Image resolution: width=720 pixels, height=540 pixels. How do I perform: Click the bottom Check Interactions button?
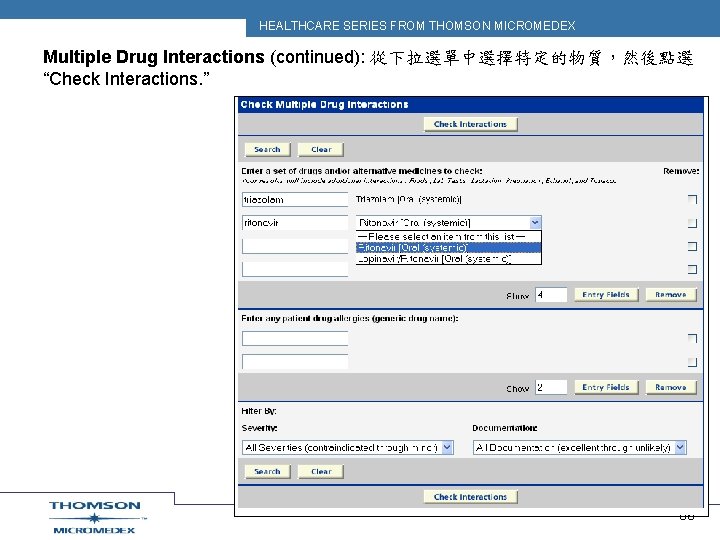pos(471,497)
